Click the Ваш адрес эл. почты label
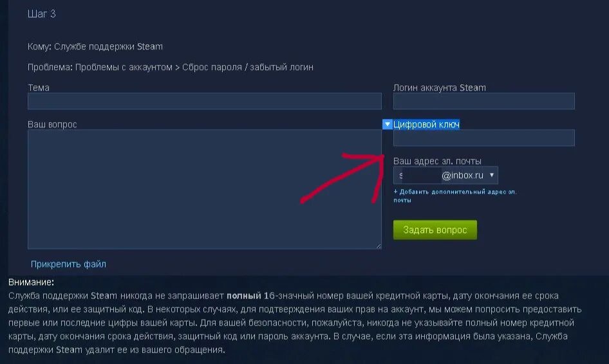609x364 pixels. click(x=437, y=161)
